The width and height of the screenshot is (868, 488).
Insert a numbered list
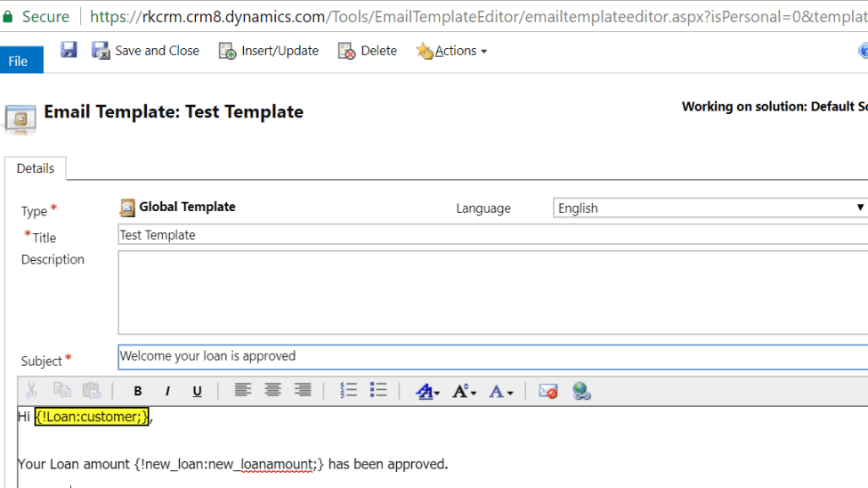(x=348, y=390)
